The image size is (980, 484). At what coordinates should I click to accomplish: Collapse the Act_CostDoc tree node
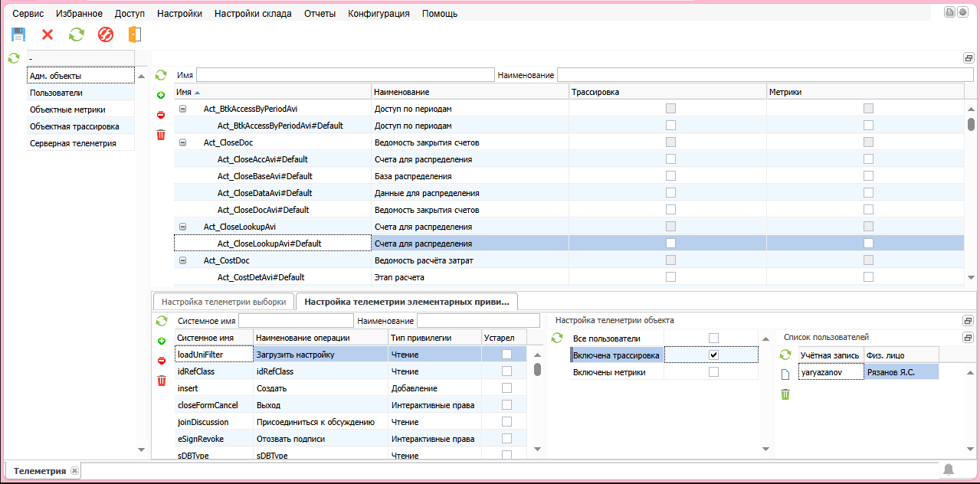click(x=183, y=260)
